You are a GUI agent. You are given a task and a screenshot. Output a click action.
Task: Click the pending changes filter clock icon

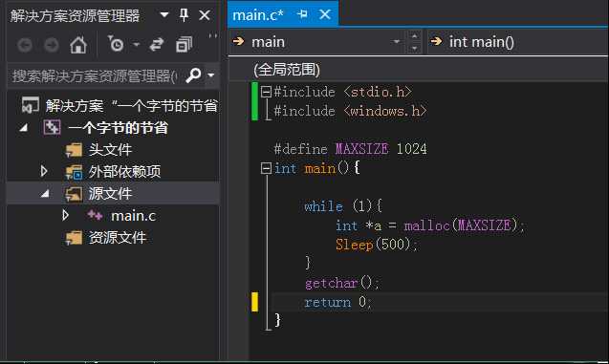116,44
